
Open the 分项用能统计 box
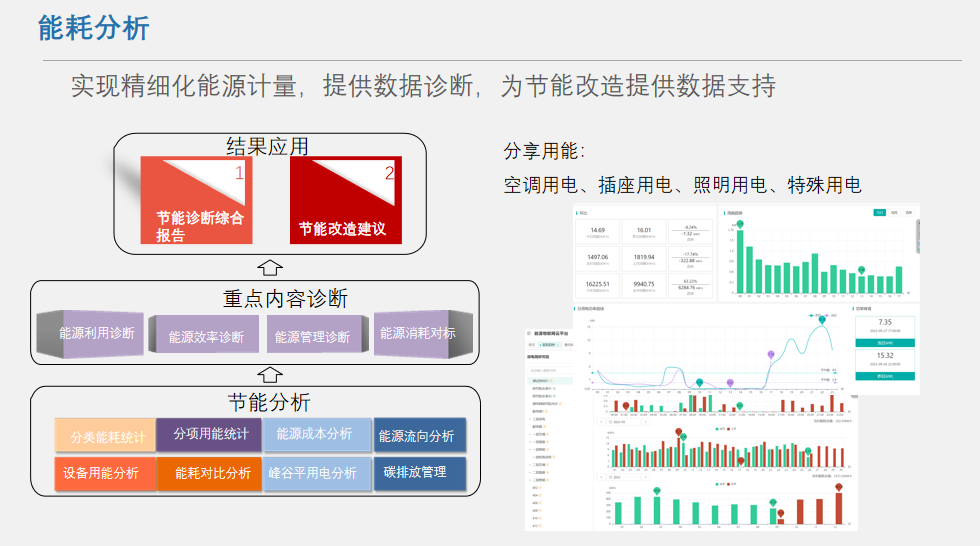[210, 434]
